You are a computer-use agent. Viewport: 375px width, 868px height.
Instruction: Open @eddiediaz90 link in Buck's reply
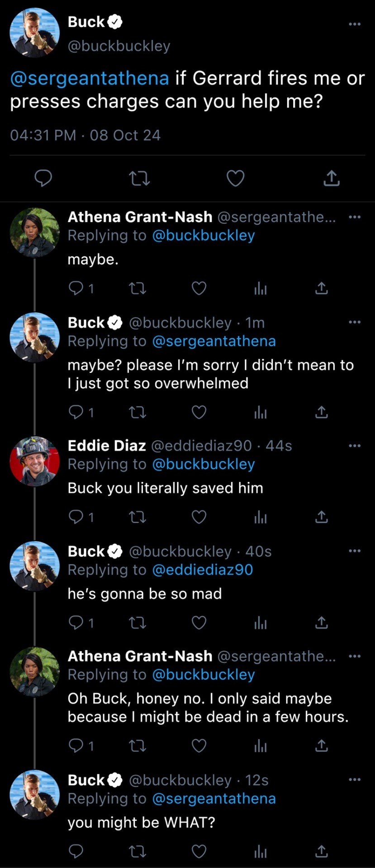tap(203, 570)
